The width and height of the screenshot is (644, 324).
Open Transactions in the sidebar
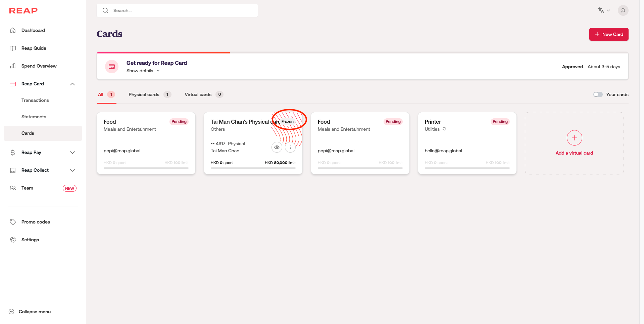[x=35, y=100]
